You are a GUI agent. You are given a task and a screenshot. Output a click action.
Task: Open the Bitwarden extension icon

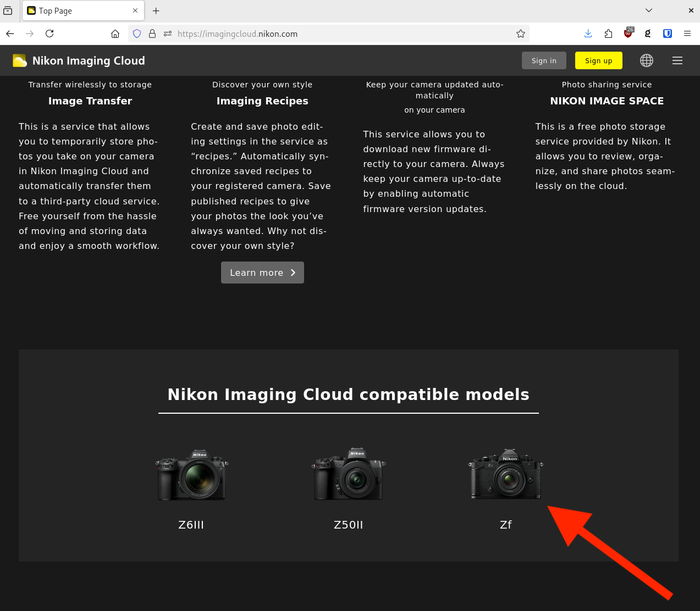(668, 34)
